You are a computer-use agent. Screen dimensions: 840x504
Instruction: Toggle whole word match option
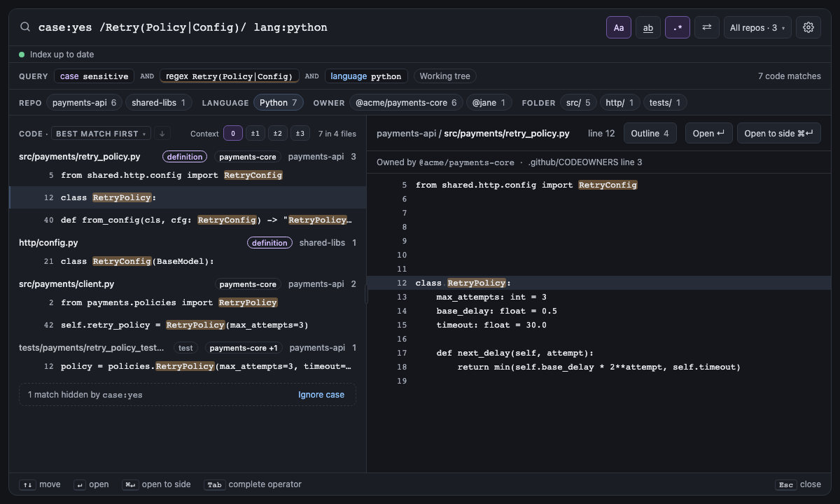(648, 27)
